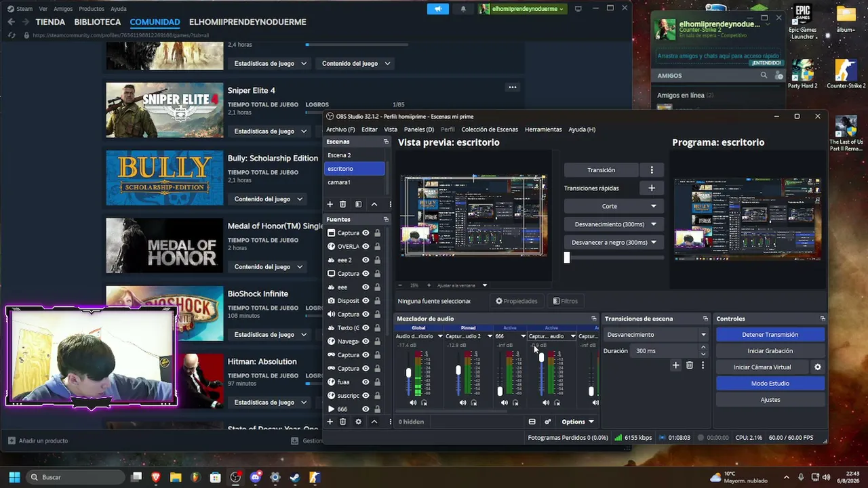
Task: Click the Transición button in studio mode
Action: coord(601,170)
